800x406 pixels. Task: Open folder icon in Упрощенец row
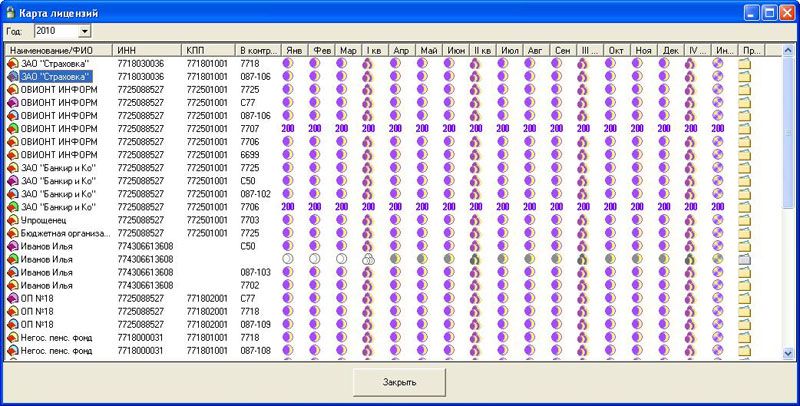click(x=744, y=220)
